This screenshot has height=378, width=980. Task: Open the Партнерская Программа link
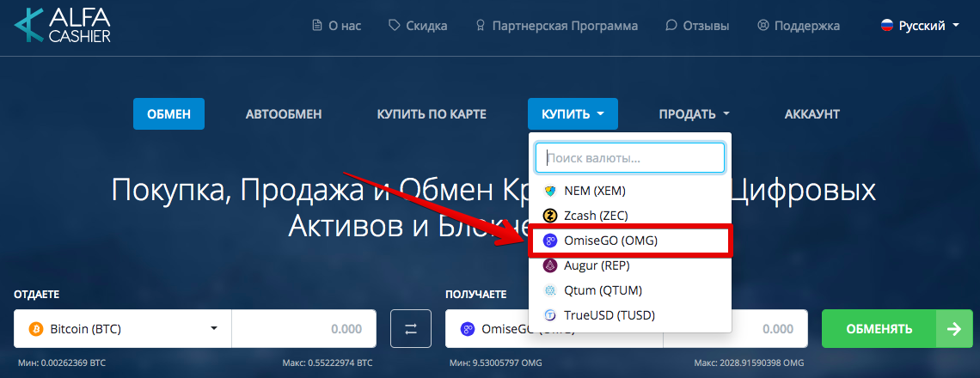557,26
